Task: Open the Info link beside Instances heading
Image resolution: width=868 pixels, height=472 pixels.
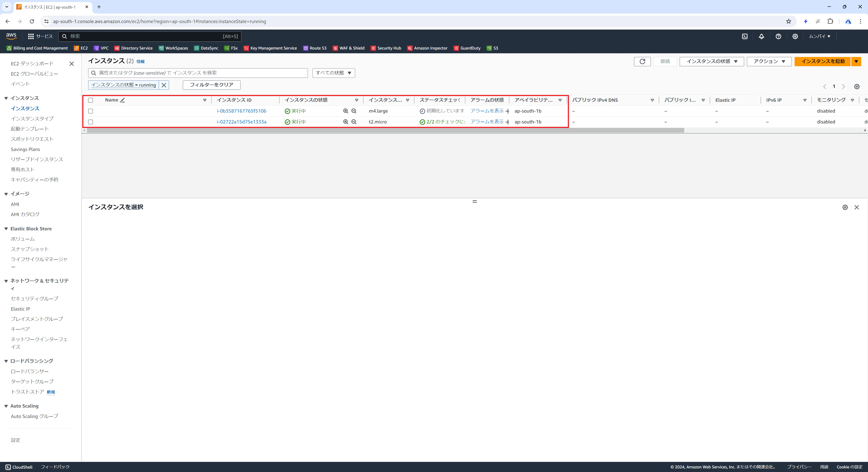Action: (141, 62)
